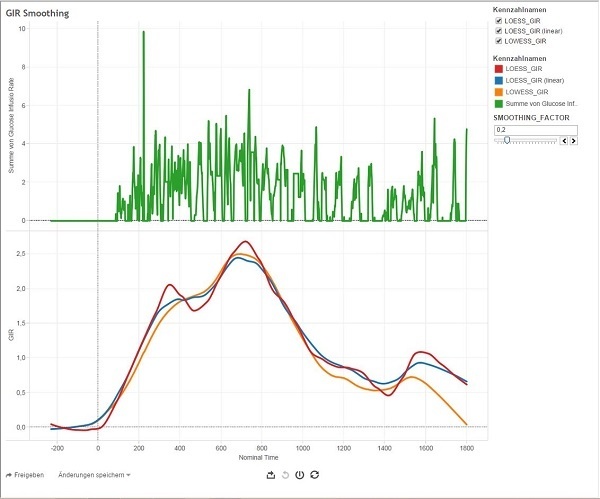Toggle the LOESS_GIR (linear) checkbox

pyautogui.click(x=499, y=31)
